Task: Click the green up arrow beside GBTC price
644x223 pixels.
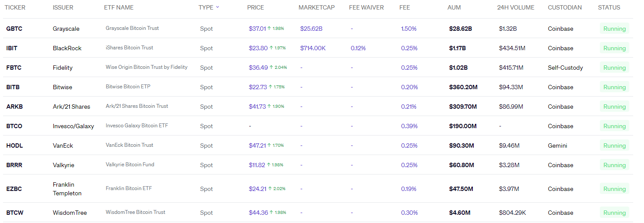Action: click(269, 29)
